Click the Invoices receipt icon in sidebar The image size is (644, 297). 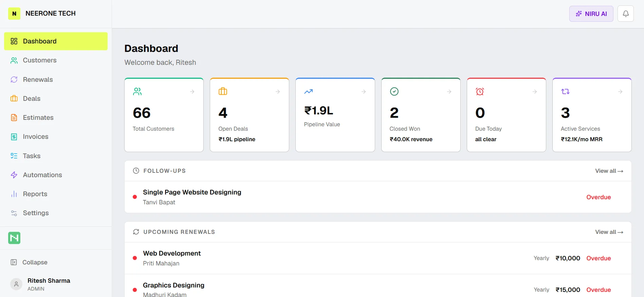14,137
